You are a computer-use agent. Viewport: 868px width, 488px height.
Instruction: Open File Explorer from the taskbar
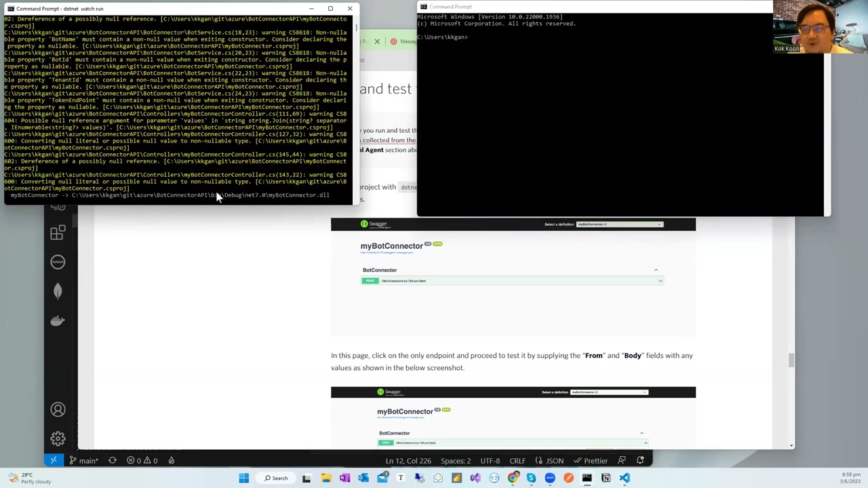tap(325, 478)
